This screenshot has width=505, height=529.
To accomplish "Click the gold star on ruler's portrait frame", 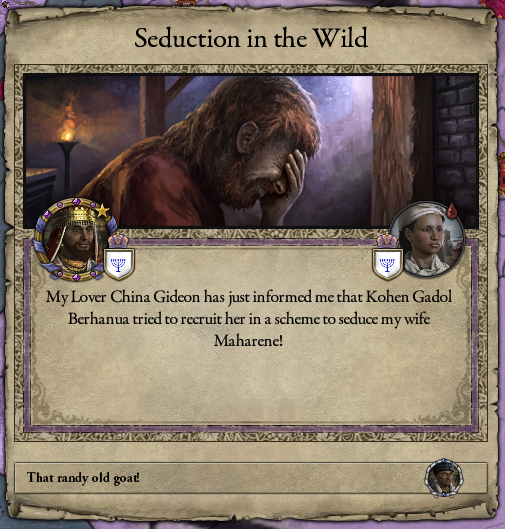I will pyautogui.click(x=103, y=211).
